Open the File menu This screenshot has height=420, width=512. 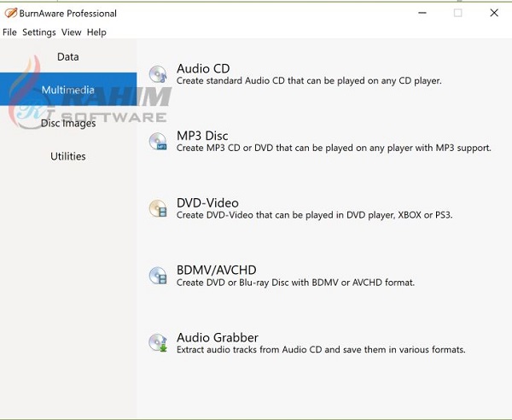pos(9,32)
